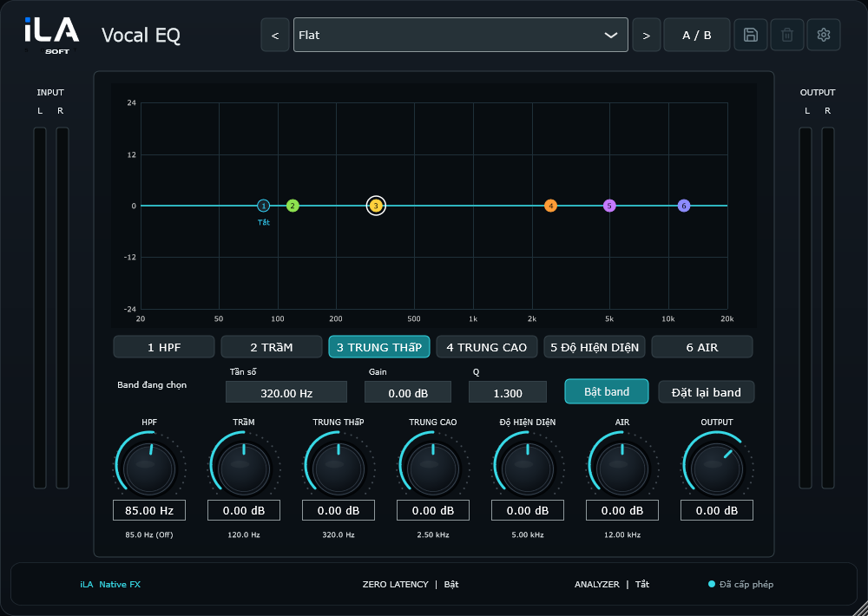Click the AIR knob

click(x=622, y=469)
